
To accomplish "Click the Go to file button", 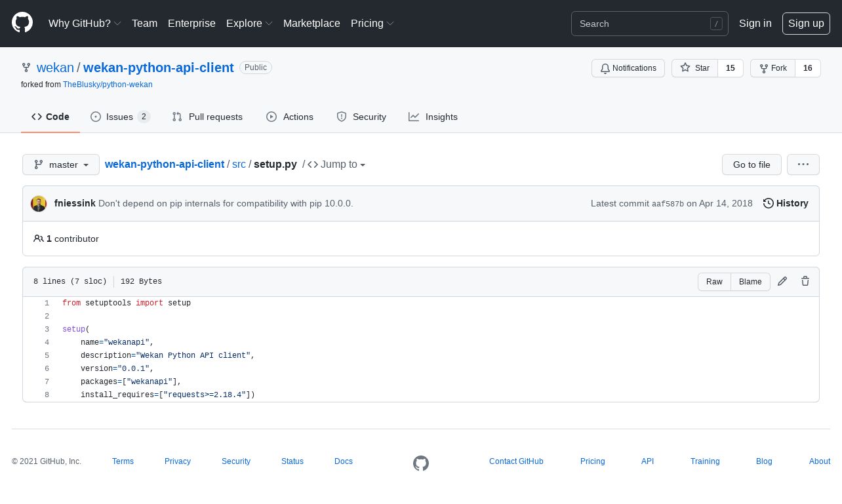I will click(x=752, y=165).
